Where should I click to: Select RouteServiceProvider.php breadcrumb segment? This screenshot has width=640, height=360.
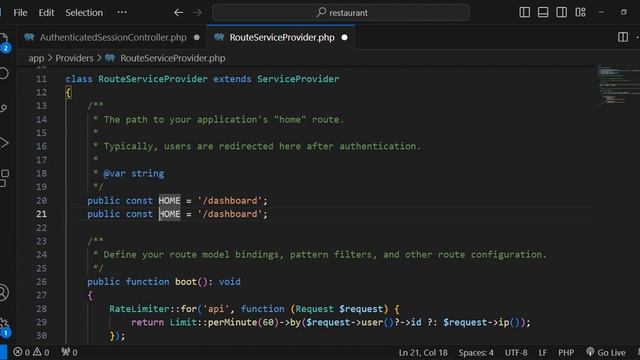(x=173, y=58)
